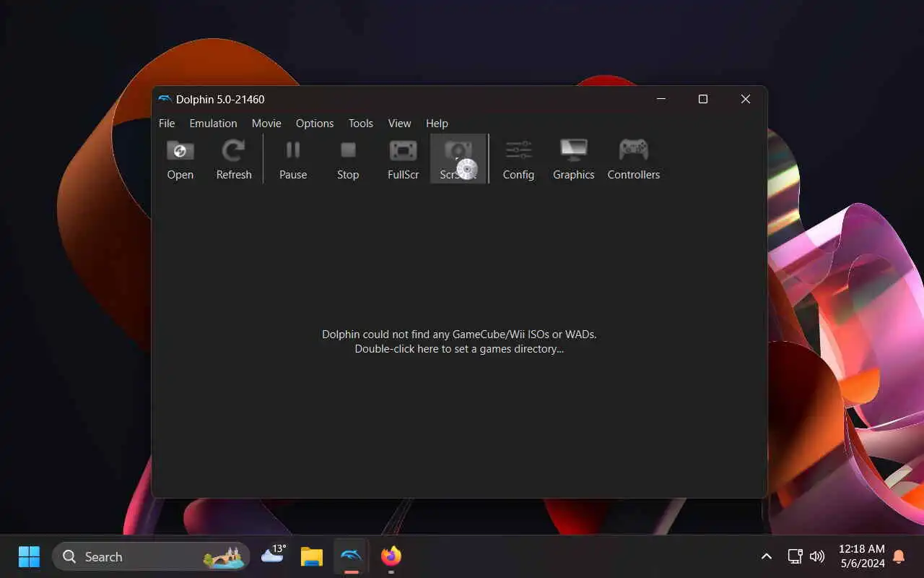
Task: Click the Open disc toolbar icon
Action: click(180, 159)
